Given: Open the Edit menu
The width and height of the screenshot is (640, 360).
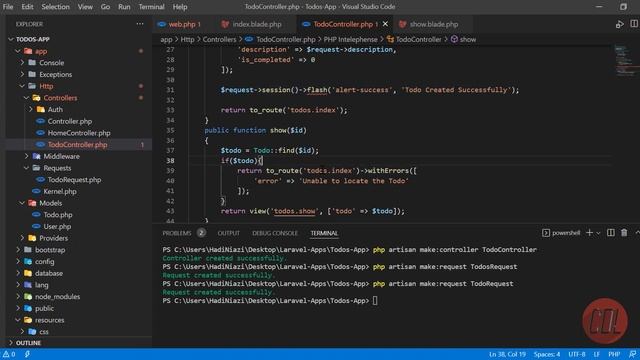Looking at the screenshot, I should pyautogui.click(x=27, y=7).
